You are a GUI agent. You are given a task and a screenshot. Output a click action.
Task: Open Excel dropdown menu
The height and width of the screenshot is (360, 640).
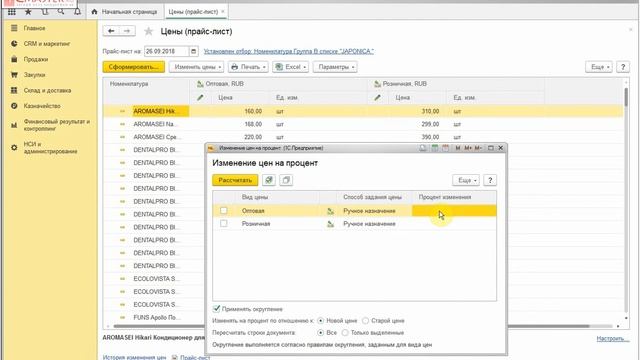coord(291,67)
